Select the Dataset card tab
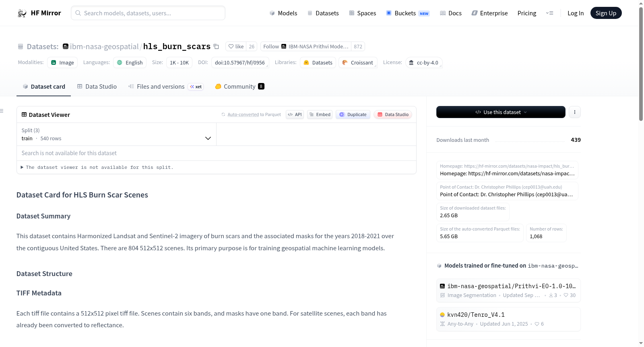Screen dimensions: 644x347 point(44,87)
